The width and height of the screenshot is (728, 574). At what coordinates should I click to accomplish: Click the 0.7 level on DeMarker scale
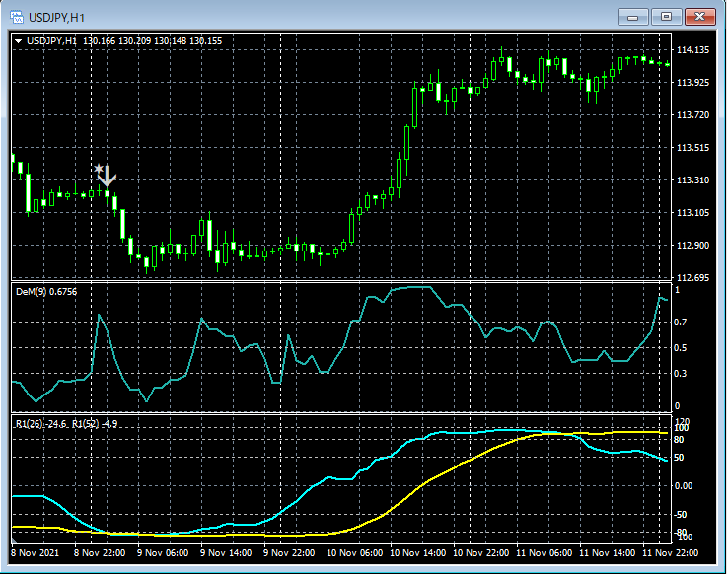tap(680, 323)
